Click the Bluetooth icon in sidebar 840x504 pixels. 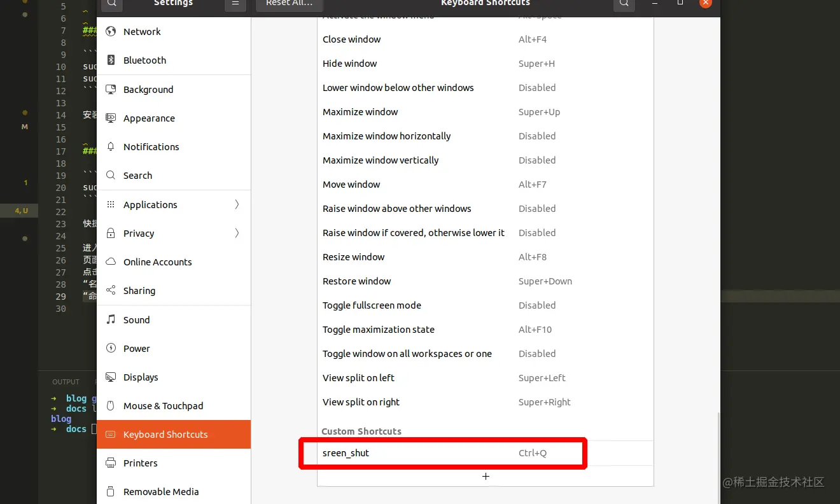click(x=111, y=60)
